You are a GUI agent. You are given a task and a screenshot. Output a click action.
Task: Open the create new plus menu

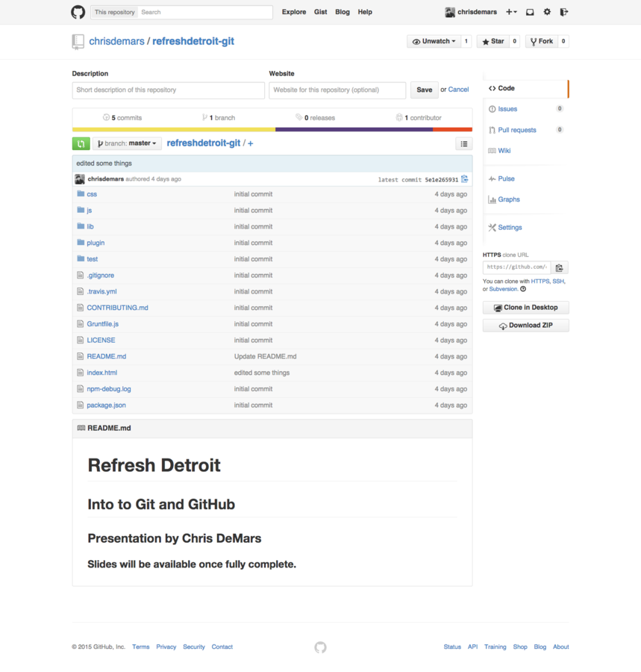pyautogui.click(x=511, y=12)
